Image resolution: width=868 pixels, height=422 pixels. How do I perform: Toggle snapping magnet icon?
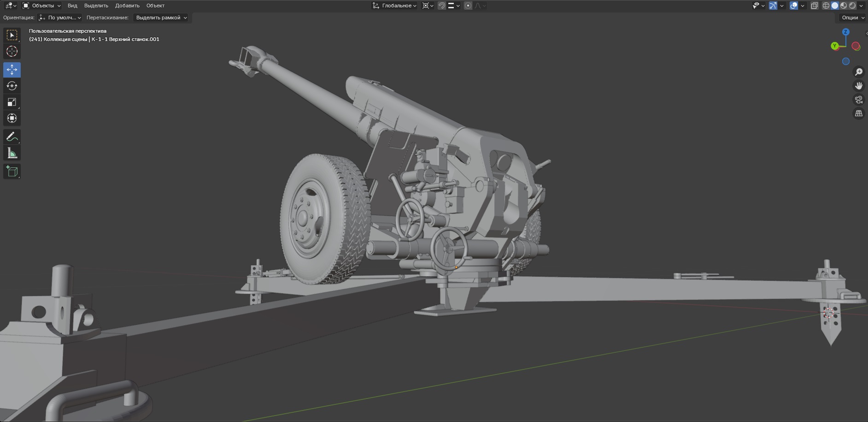coord(441,6)
